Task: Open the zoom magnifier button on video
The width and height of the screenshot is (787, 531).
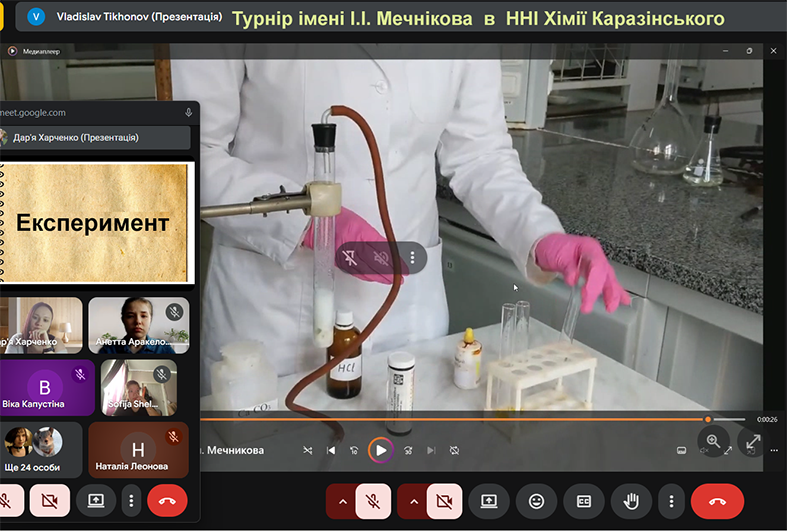Action: [713, 440]
